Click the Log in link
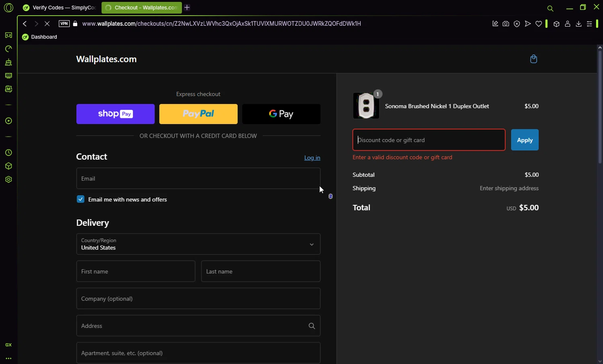Screen dimensions: 603x364 [x=312, y=157]
